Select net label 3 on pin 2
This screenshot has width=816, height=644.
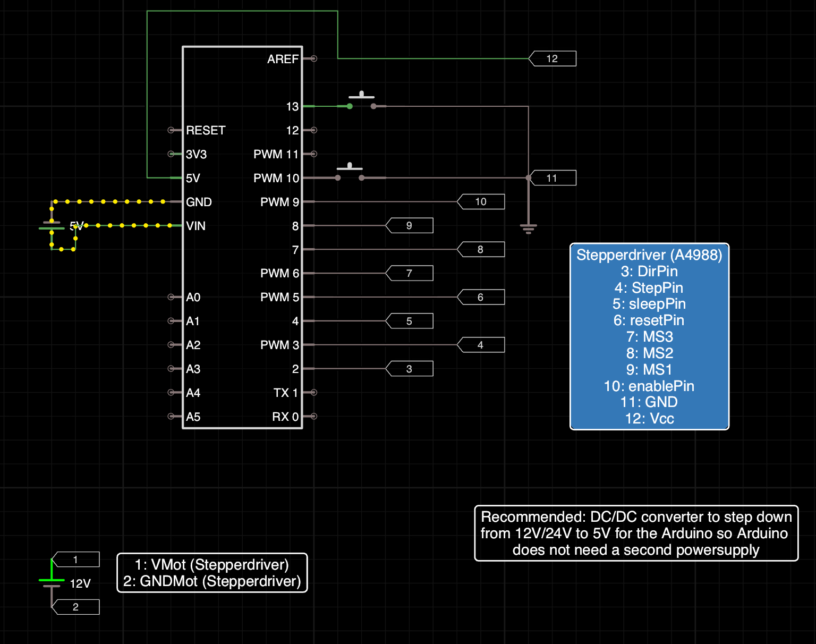tap(409, 369)
